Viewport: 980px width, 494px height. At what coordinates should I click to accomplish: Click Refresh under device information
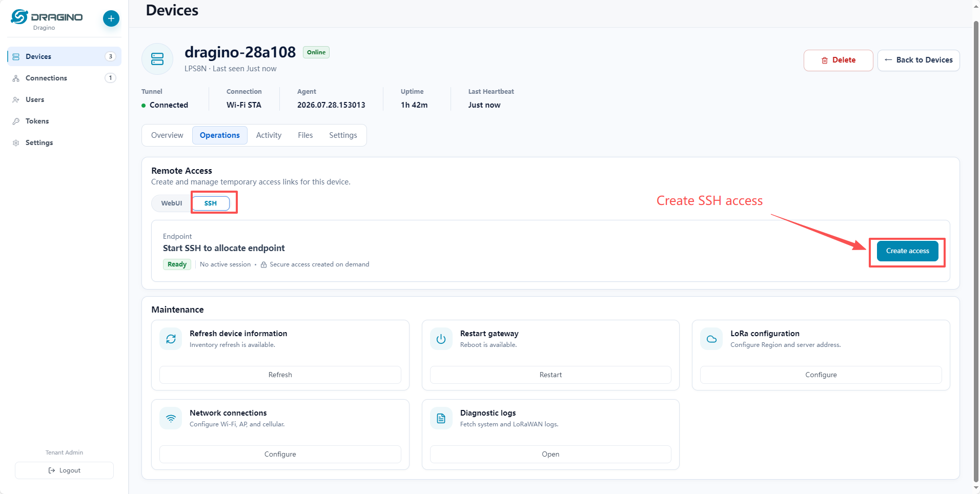click(280, 375)
